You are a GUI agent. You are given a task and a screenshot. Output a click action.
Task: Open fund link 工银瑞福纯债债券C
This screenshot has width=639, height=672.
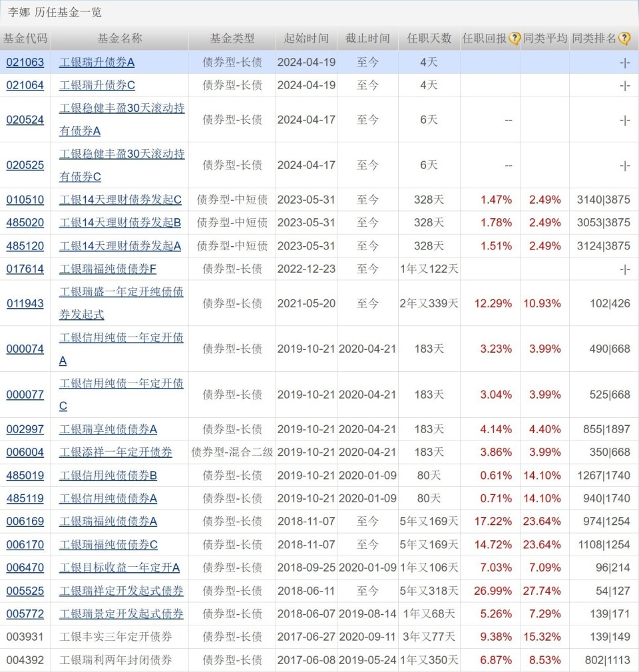[x=108, y=545]
